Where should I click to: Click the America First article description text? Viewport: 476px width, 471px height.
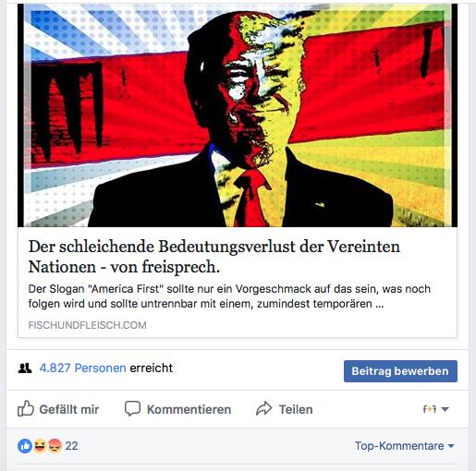click(x=229, y=296)
